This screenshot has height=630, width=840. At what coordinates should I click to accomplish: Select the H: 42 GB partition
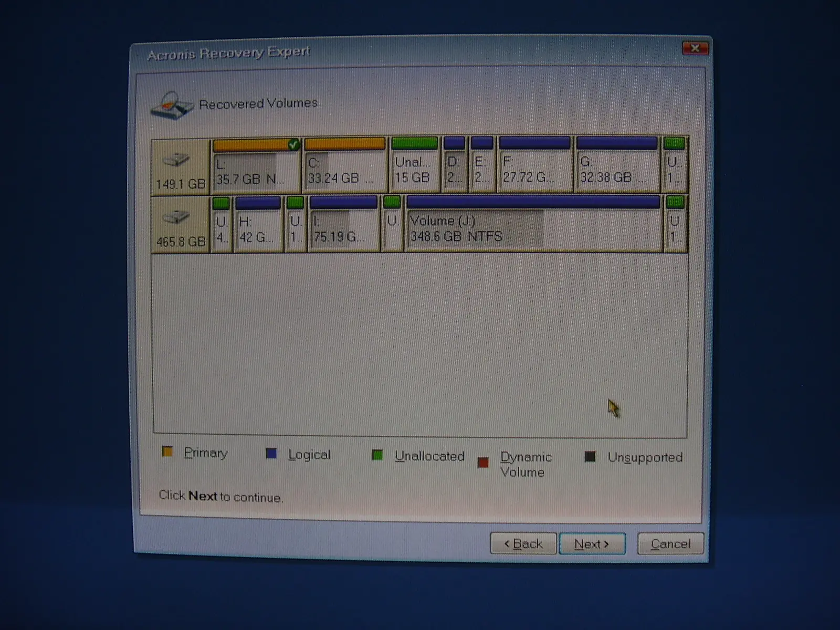point(258,224)
